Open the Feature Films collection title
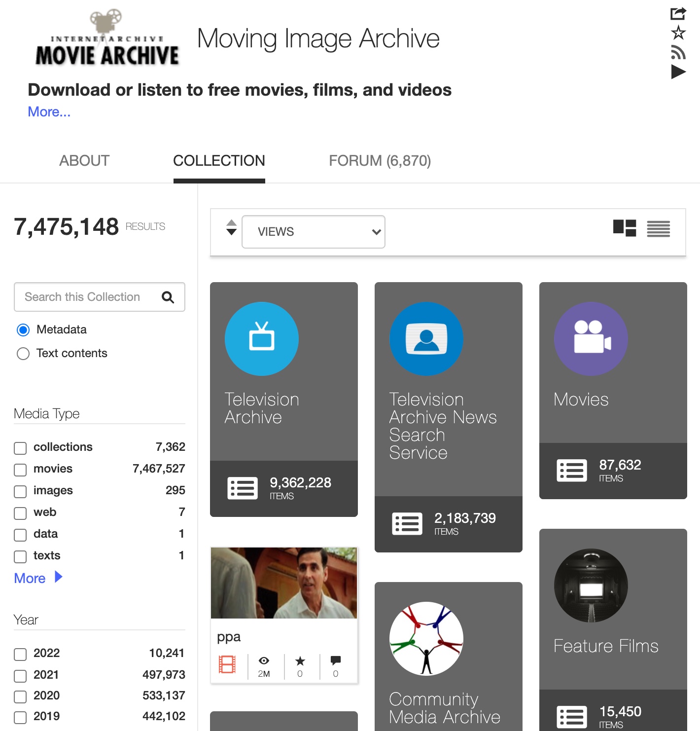This screenshot has width=700, height=731. [x=606, y=646]
